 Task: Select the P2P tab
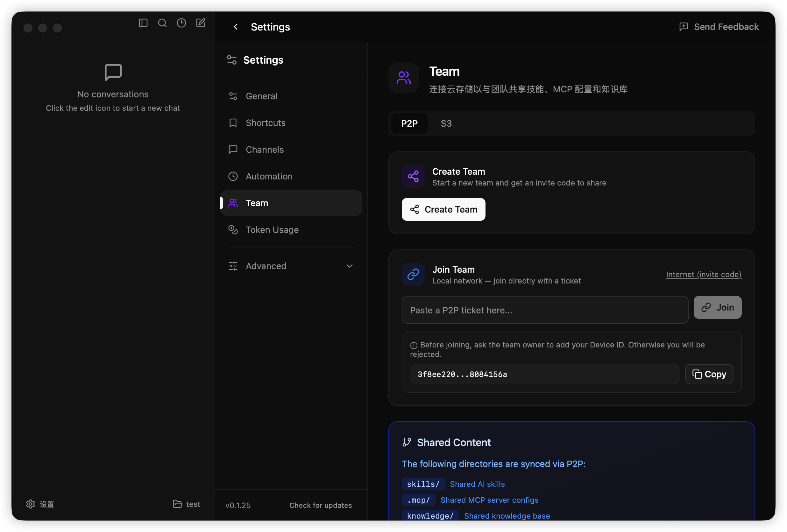[x=409, y=123]
